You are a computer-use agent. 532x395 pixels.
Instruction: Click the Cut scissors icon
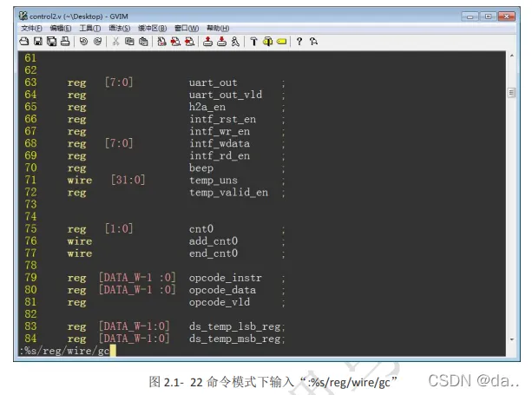[115, 42]
